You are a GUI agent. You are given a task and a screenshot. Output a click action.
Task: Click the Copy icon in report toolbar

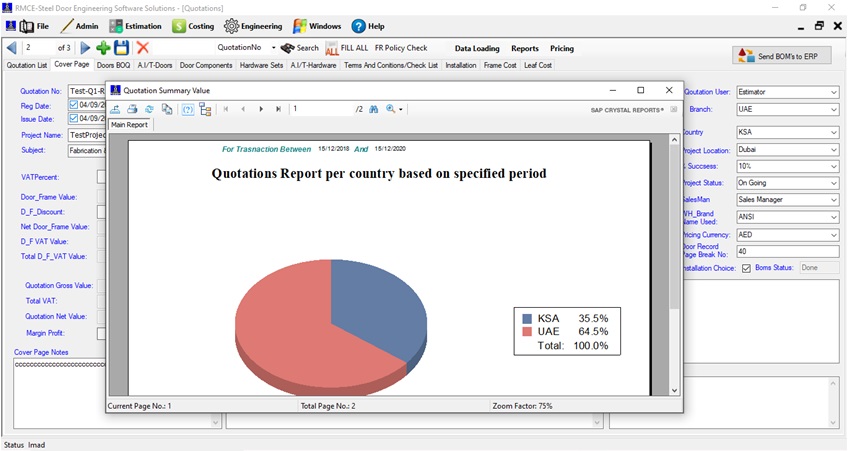[x=167, y=109]
